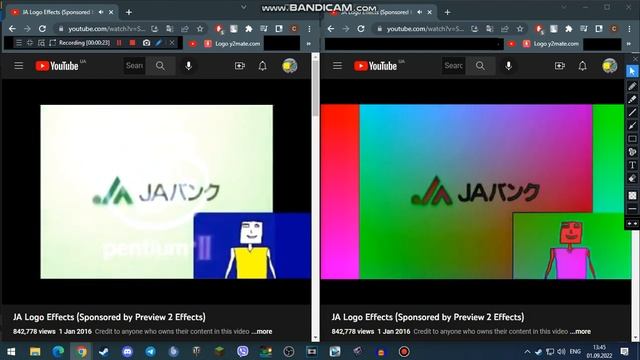Select the line tool in drawing toolbar
The width and height of the screenshot is (640, 360).
(632, 112)
